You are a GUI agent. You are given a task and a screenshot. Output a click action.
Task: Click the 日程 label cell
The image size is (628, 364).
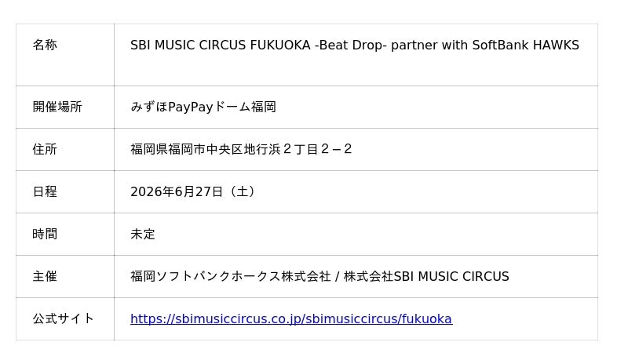click(45, 191)
